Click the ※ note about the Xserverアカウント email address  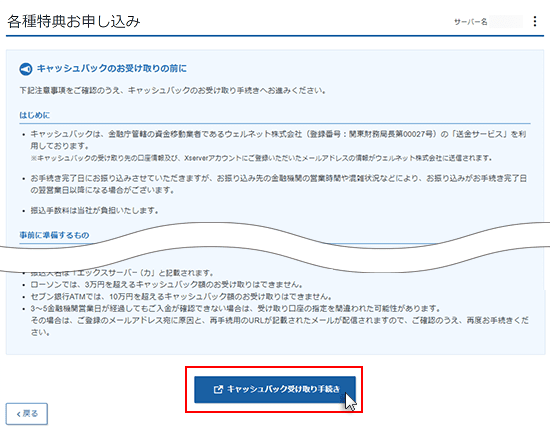click(x=261, y=158)
